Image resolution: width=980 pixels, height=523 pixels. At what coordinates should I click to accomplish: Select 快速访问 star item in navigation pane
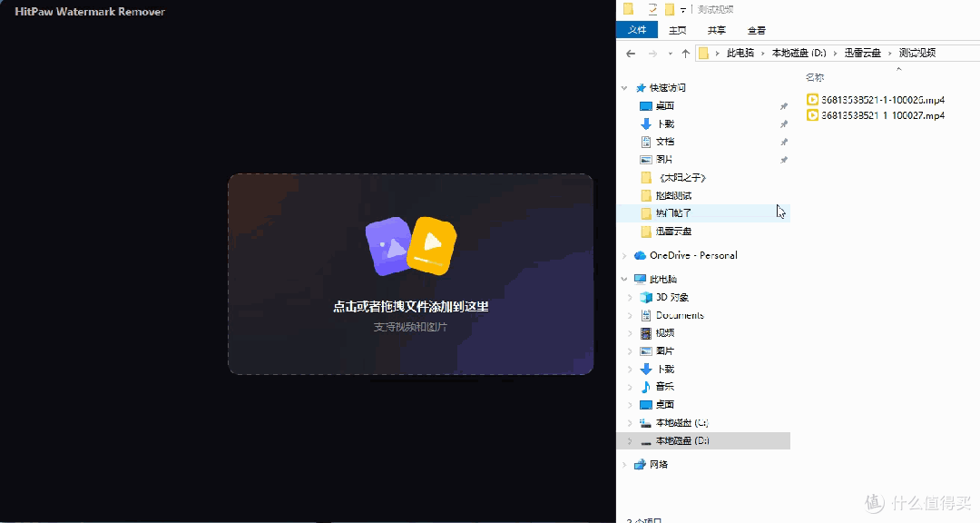pos(661,87)
